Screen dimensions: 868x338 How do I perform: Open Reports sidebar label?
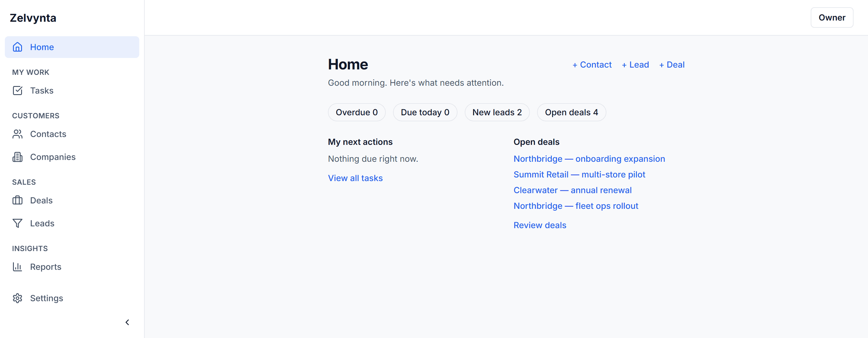tap(46, 267)
